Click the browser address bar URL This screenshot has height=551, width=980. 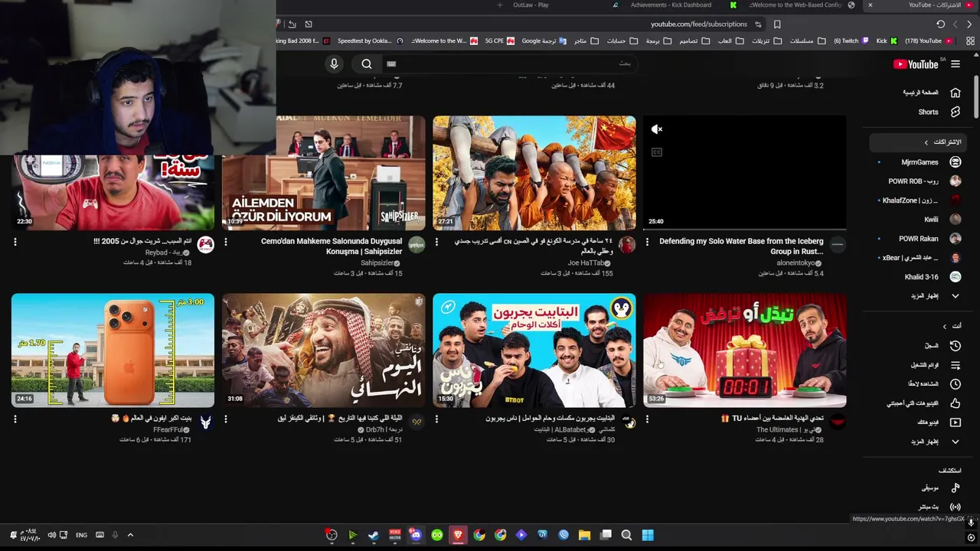coord(699,24)
